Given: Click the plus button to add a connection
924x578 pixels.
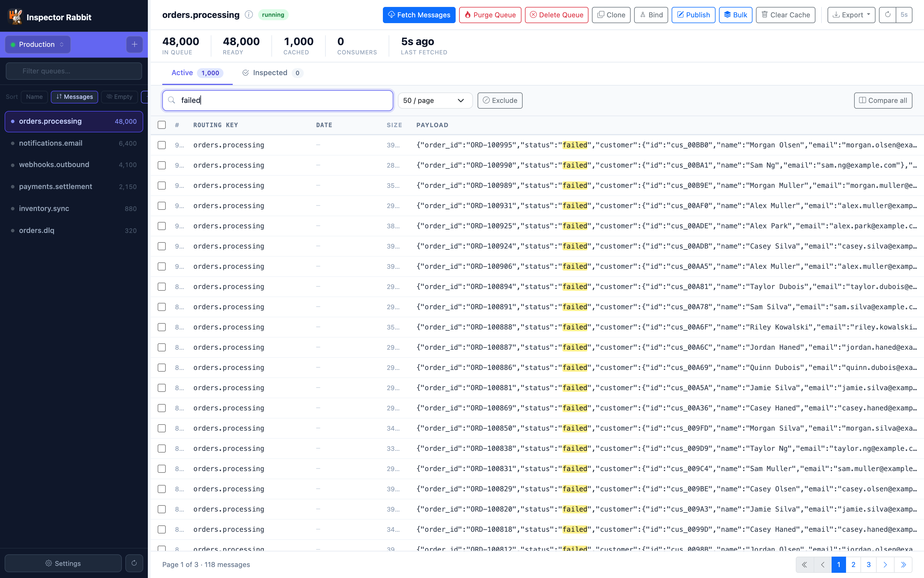Looking at the screenshot, I should tap(134, 45).
